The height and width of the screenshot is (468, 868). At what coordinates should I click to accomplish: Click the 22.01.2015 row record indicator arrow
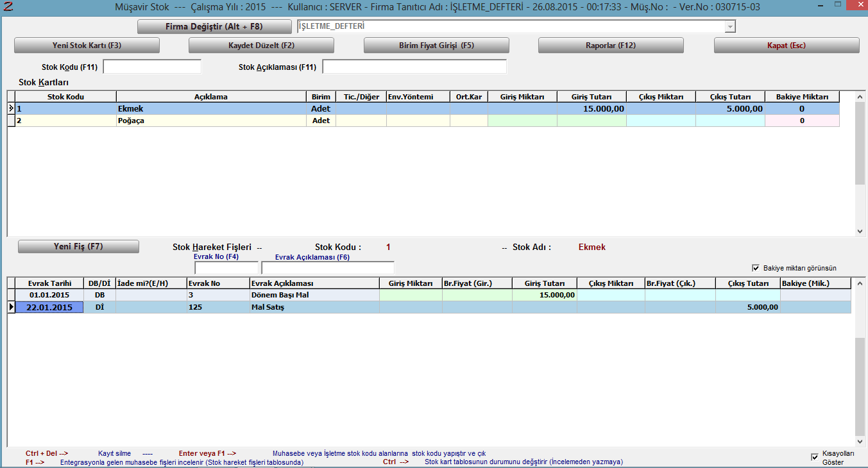pos(11,307)
